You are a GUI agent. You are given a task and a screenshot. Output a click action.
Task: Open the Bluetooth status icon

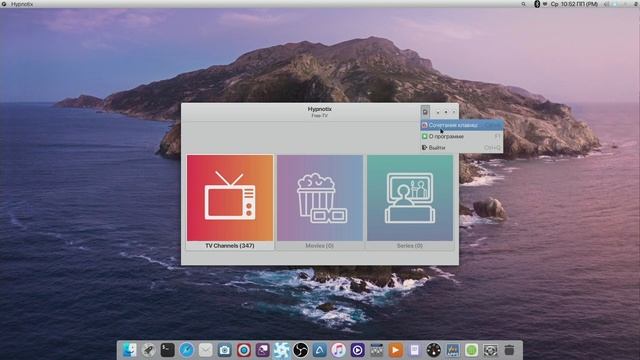[537, 4]
